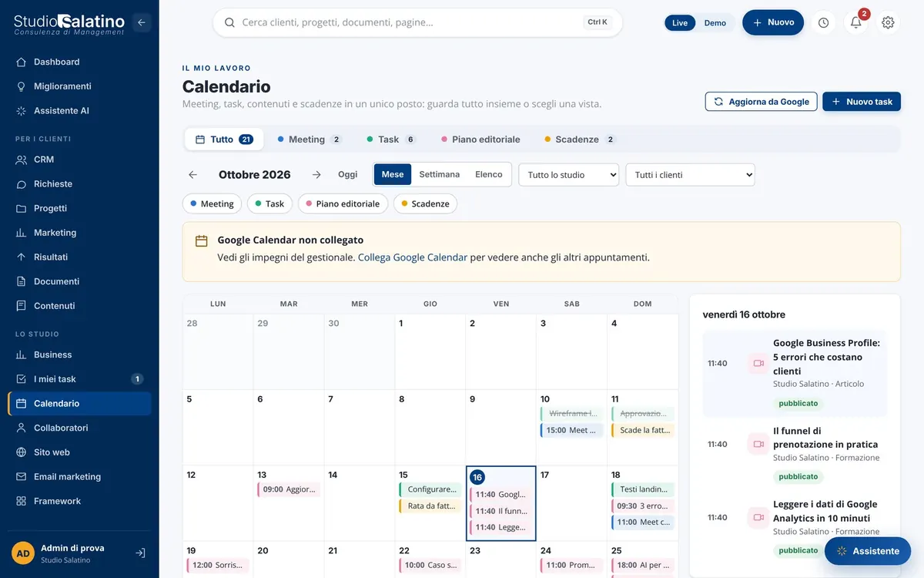Open the Testi landin... task on day 18

[x=642, y=489]
